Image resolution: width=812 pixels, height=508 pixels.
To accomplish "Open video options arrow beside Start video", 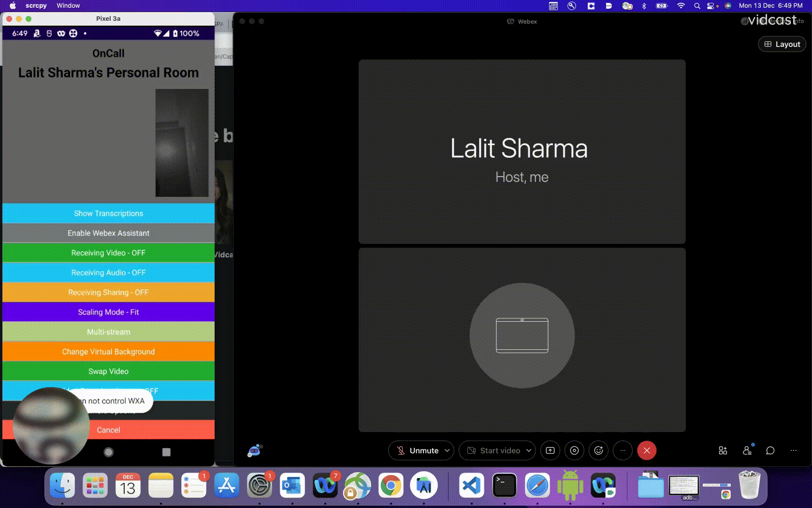I will pyautogui.click(x=529, y=450).
